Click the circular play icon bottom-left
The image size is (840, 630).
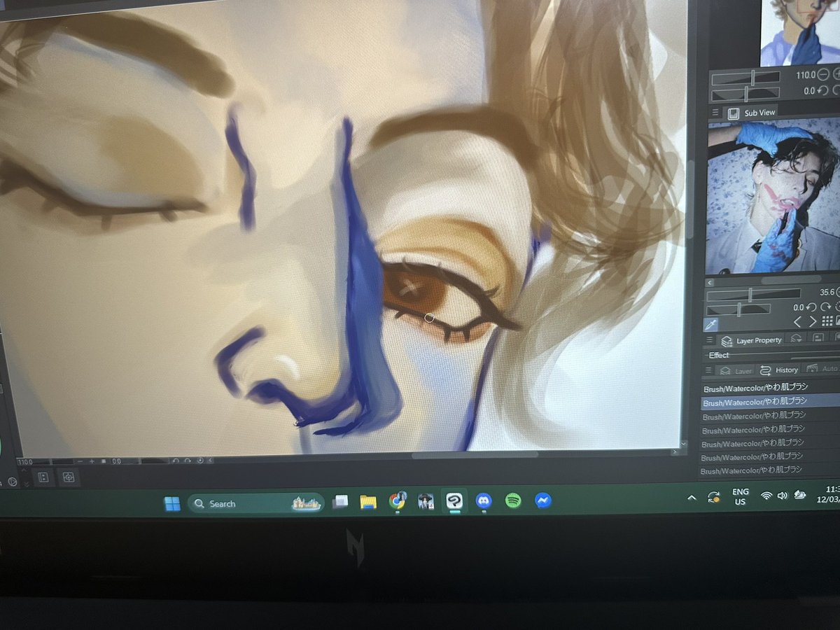[x=13, y=482]
